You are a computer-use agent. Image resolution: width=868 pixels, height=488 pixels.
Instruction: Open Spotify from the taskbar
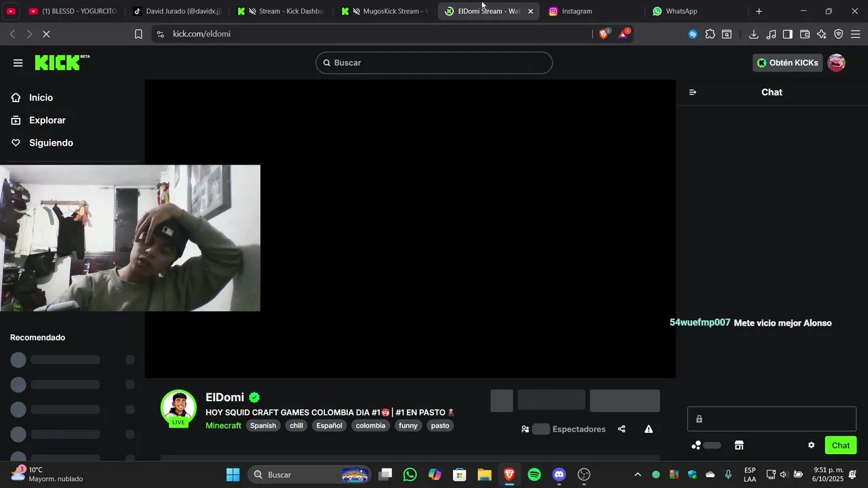(x=534, y=474)
